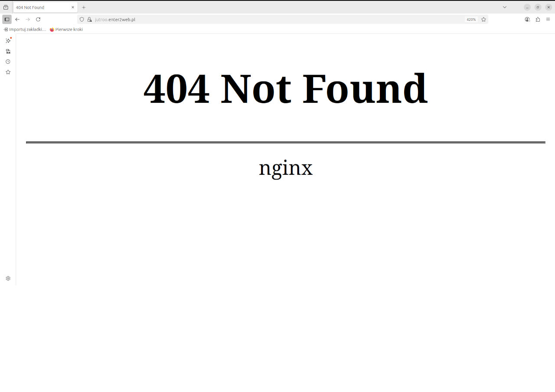Open a new tab
Screen dimensions: 555x392
(84, 7)
